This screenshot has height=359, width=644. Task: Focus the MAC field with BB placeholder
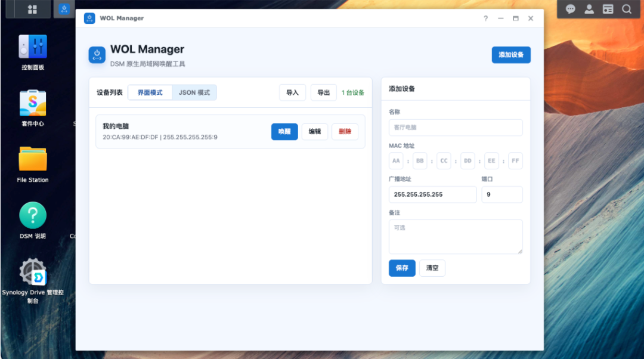(x=420, y=160)
